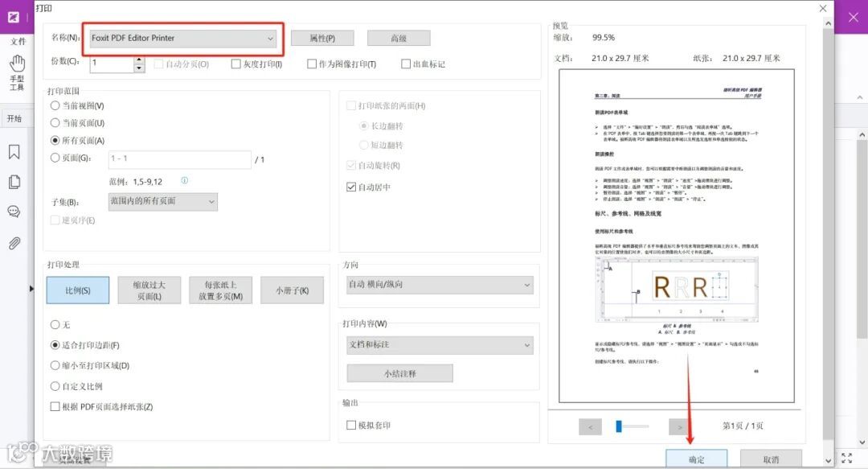Screen dimensions: 868x469
Task: Select 每张纸上放置多页(M) tab
Action: coord(221,290)
